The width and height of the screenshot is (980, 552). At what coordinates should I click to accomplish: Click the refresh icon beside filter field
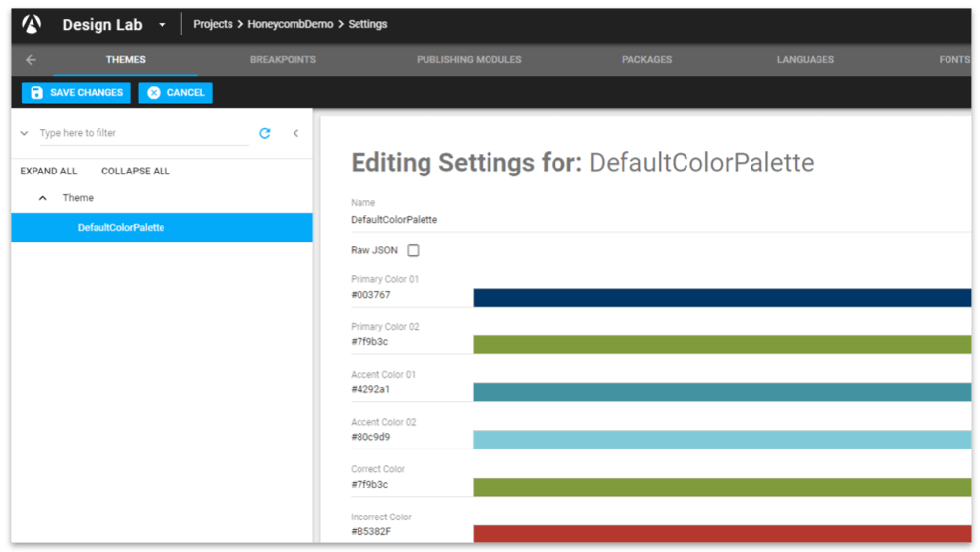(265, 133)
